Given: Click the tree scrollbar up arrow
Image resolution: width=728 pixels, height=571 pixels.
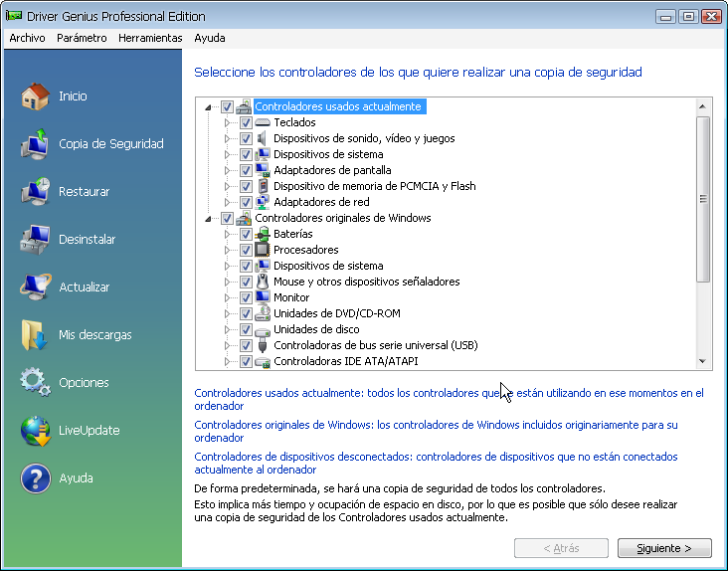Looking at the screenshot, I should (703, 106).
